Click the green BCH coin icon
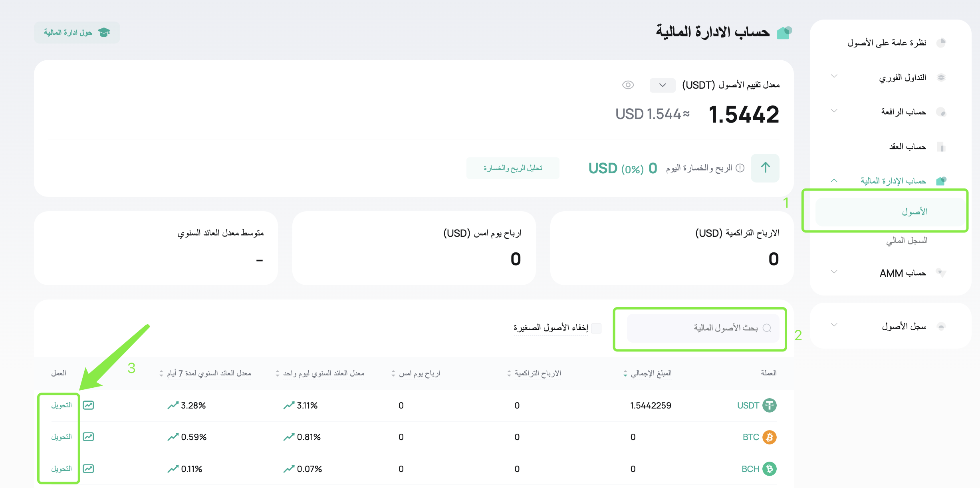 coord(769,468)
